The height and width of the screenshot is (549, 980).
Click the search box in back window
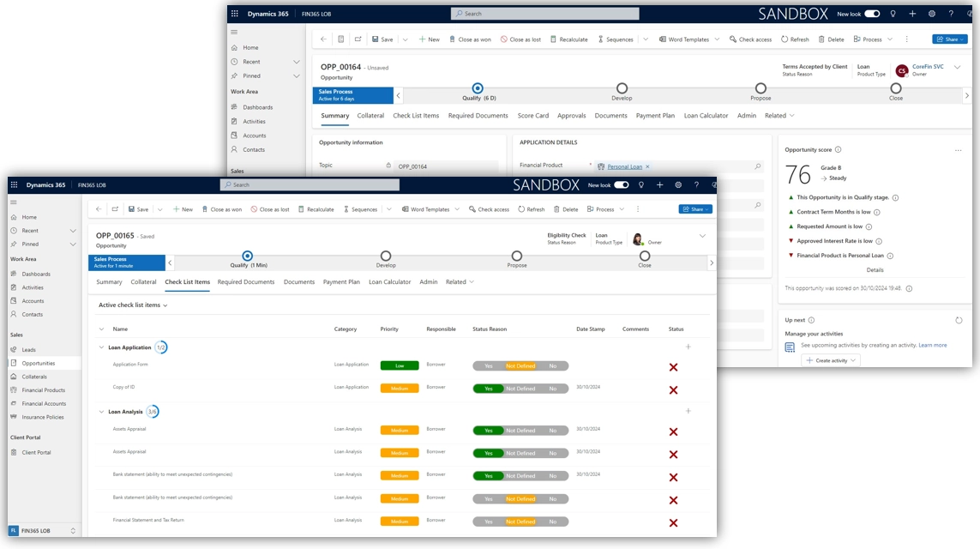click(x=545, y=14)
